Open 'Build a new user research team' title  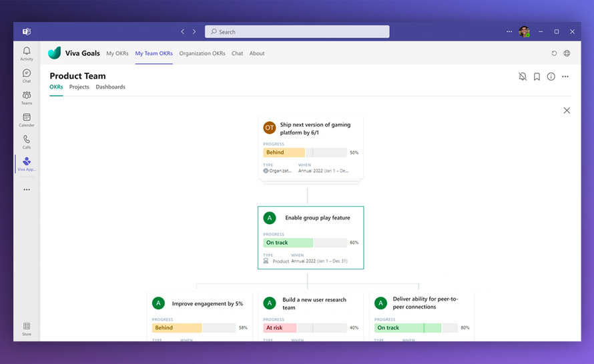(314, 303)
